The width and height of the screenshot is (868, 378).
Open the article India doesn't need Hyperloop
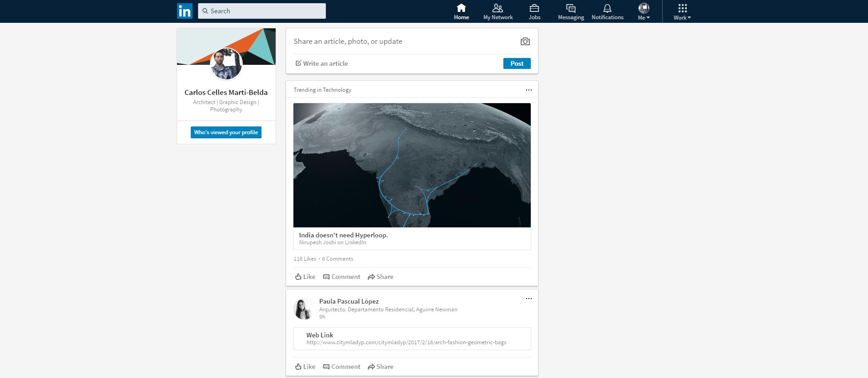(343, 235)
